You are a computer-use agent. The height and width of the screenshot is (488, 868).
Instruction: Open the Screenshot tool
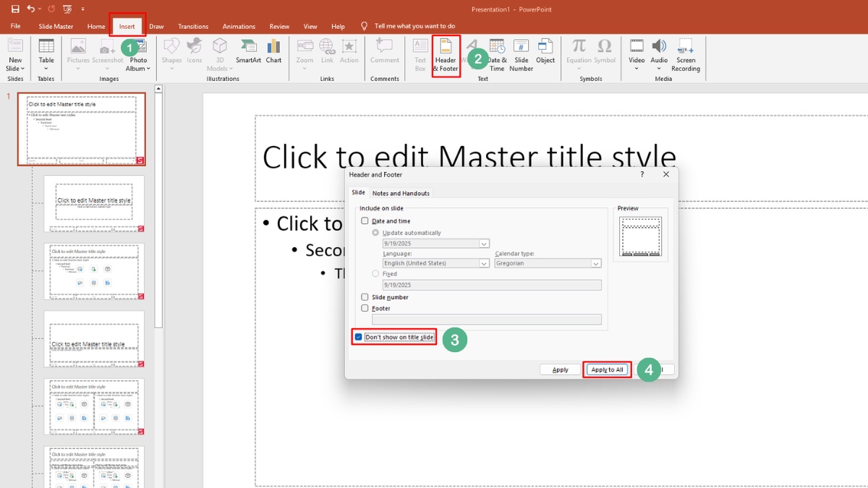click(x=107, y=54)
